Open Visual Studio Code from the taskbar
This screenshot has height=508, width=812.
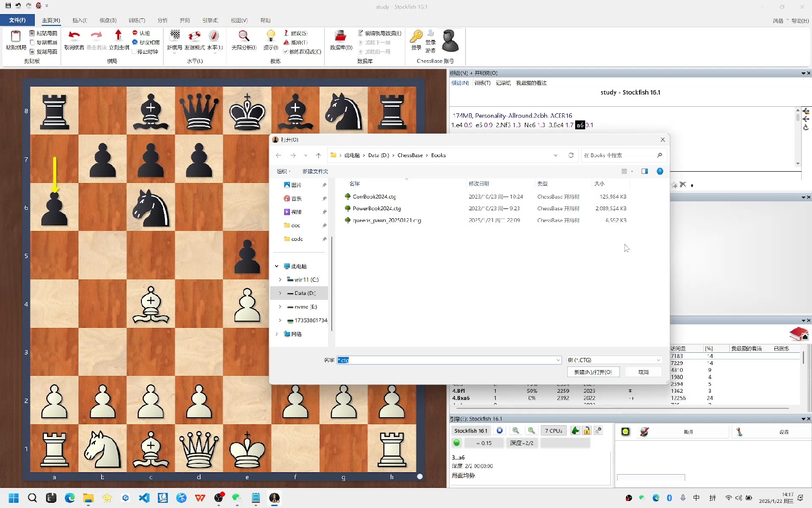point(144,498)
